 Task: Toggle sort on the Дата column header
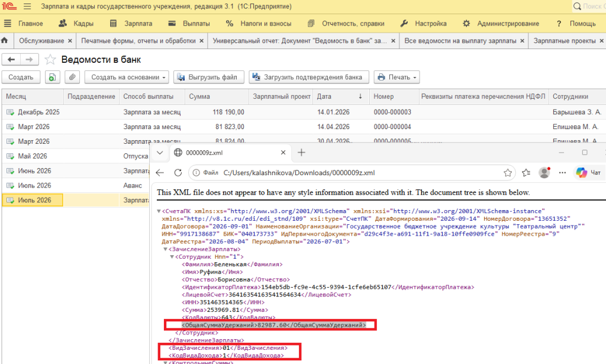[x=341, y=96]
